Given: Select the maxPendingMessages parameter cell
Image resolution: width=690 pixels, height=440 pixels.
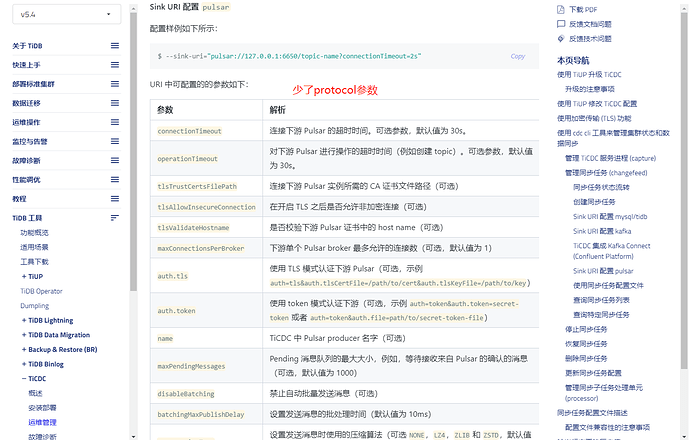Looking at the screenshot, I should [206, 366].
